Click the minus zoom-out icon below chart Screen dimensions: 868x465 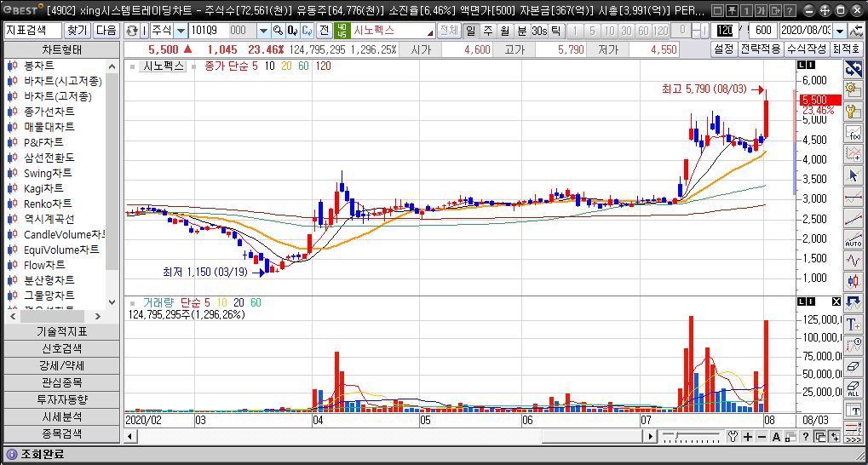pos(762,437)
